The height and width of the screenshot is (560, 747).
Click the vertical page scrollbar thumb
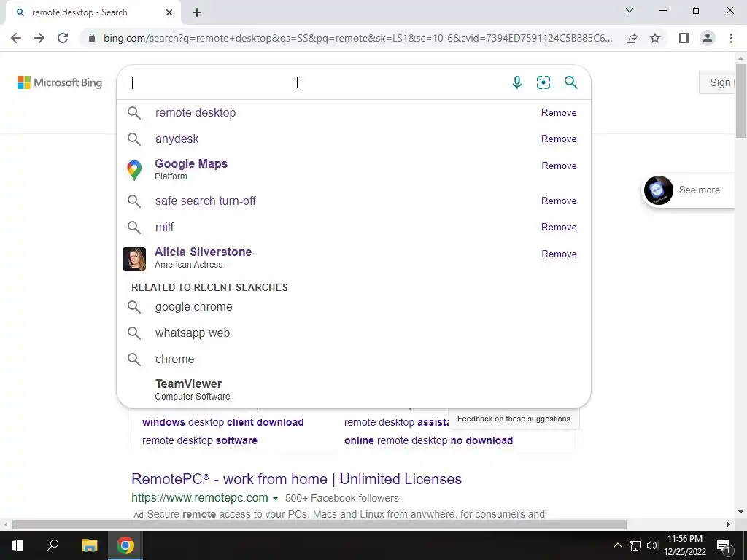[x=740, y=100]
